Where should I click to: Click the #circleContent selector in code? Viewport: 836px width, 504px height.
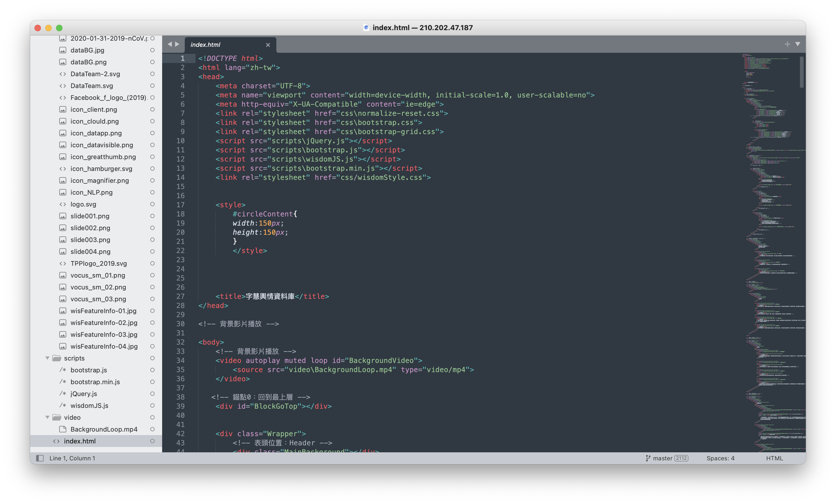pyautogui.click(x=263, y=214)
